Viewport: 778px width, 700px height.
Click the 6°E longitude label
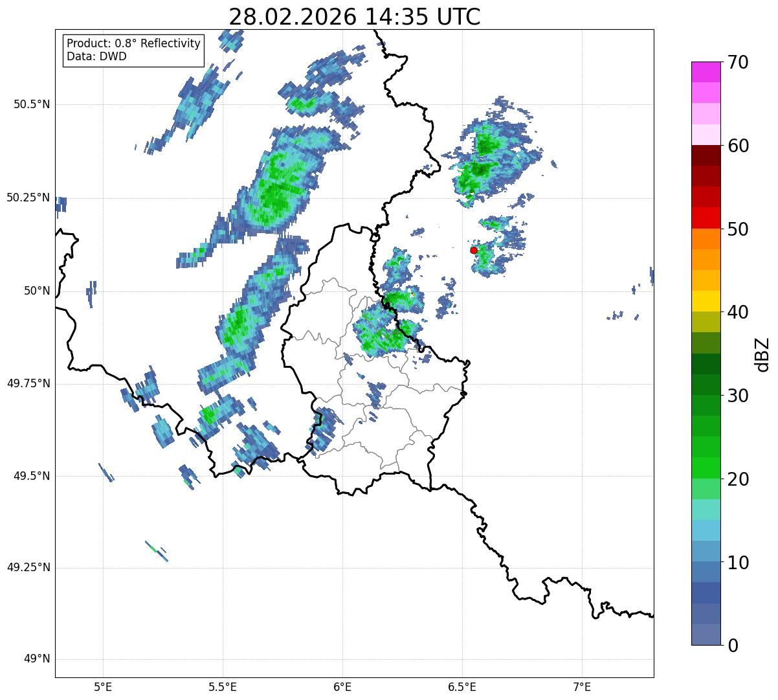point(342,687)
